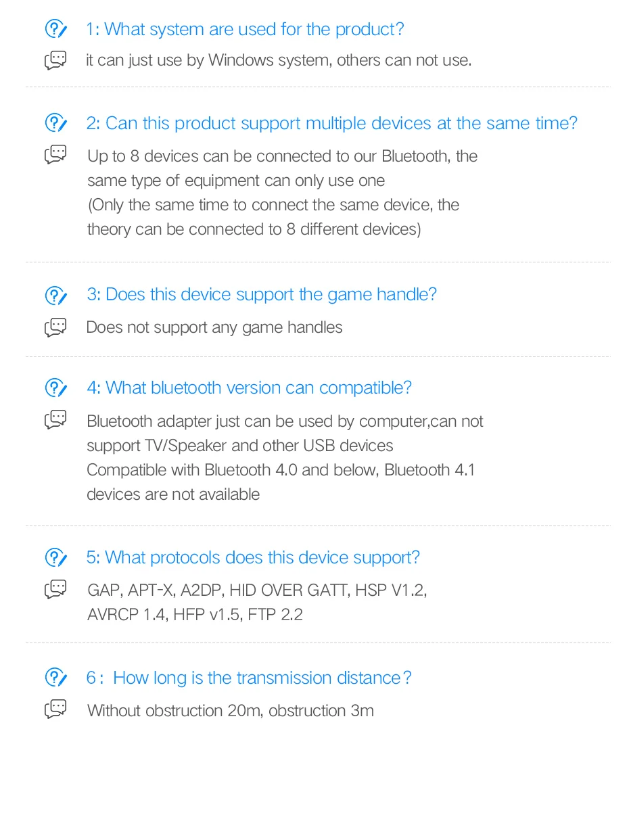Viewport: 629px width, 840px height.
Task: Click the question icon for multiple devices question
Action: pyautogui.click(x=55, y=123)
